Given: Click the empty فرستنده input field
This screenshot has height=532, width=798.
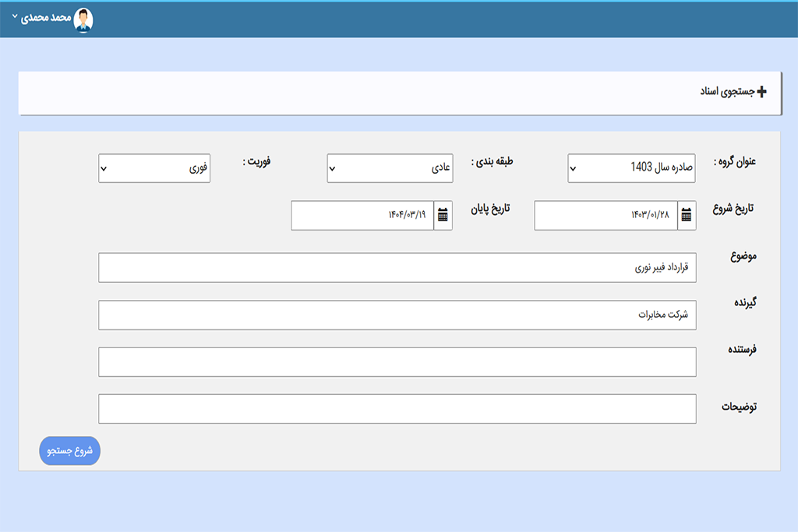Looking at the screenshot, I should point(397,362).
